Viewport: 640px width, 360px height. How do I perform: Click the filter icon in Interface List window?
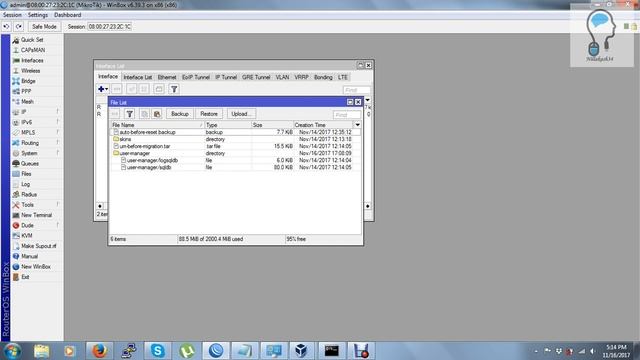point(174,89)
